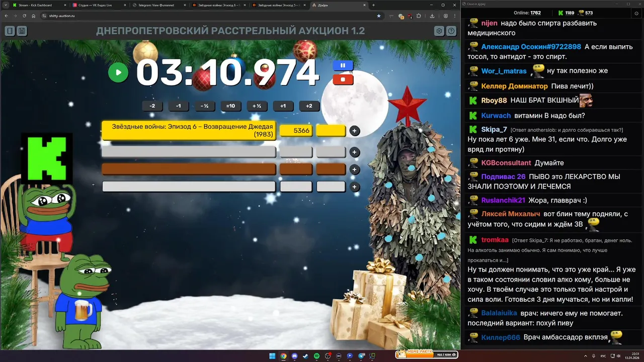
Task: Go to browser home page icon
Action: click(33, 16)
